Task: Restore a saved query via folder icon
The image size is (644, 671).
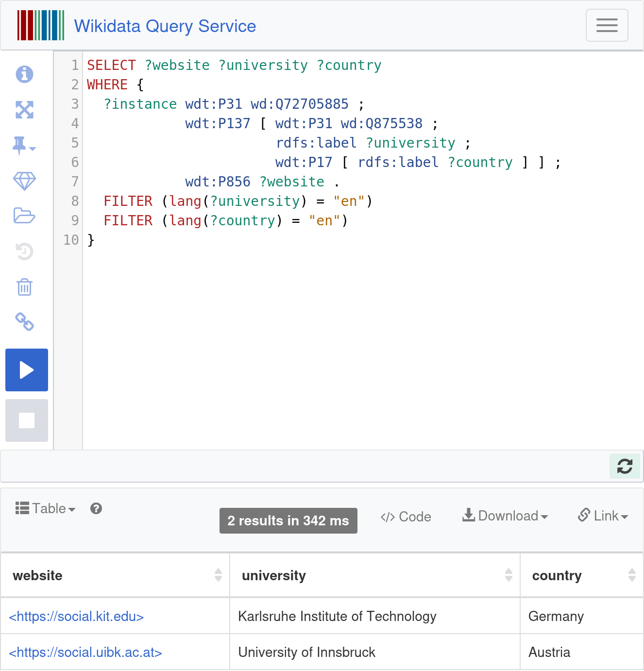Action: [24, 216]
